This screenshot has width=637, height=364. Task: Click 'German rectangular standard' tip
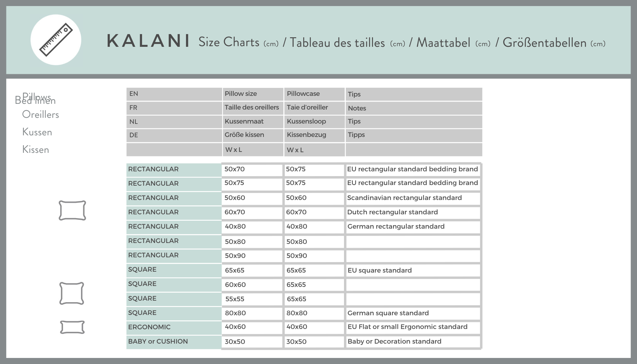pyautogui.click(x=413, y=227)
